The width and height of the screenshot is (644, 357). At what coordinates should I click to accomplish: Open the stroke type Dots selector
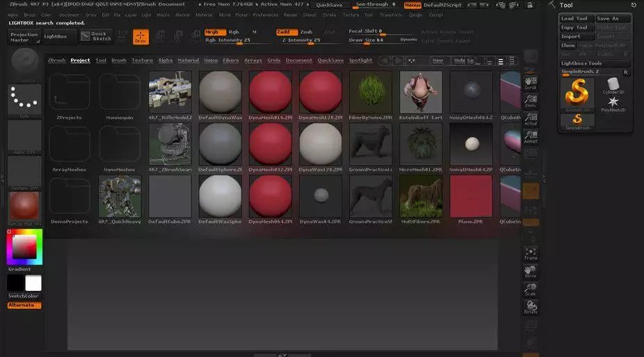click(x=24, y=101)
